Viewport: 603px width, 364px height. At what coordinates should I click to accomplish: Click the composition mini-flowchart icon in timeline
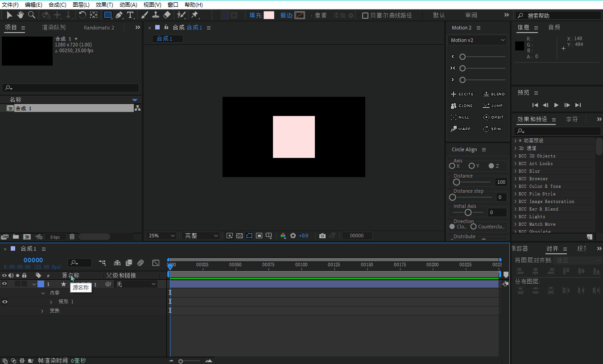103,263
